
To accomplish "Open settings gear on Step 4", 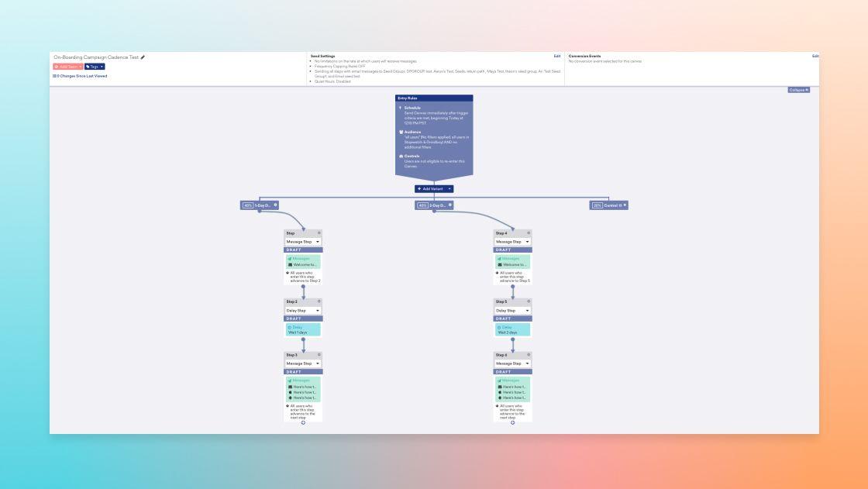I will (x=529, y=233).
